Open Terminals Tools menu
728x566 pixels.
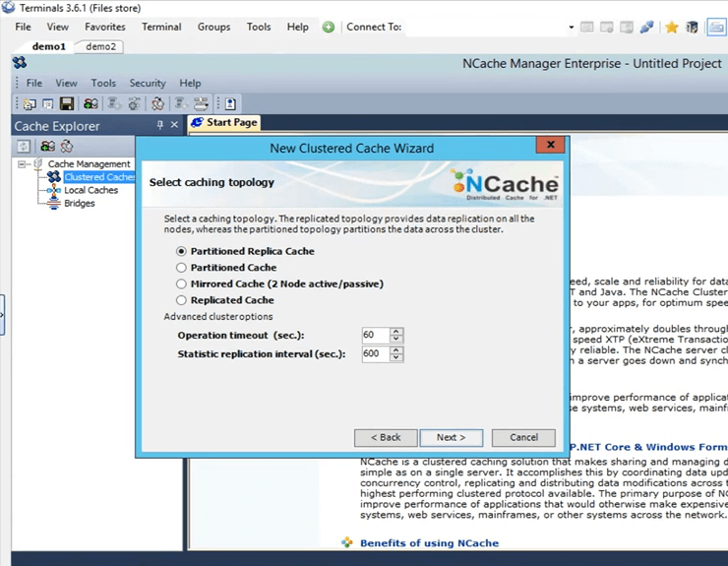(258, 27)
